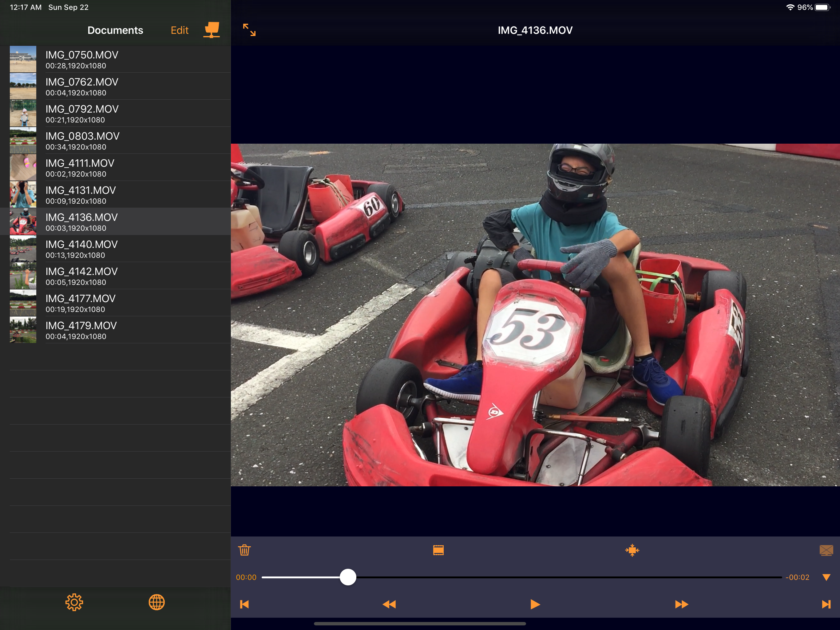Click the remaining time -00:02 label

coord(798,577)
